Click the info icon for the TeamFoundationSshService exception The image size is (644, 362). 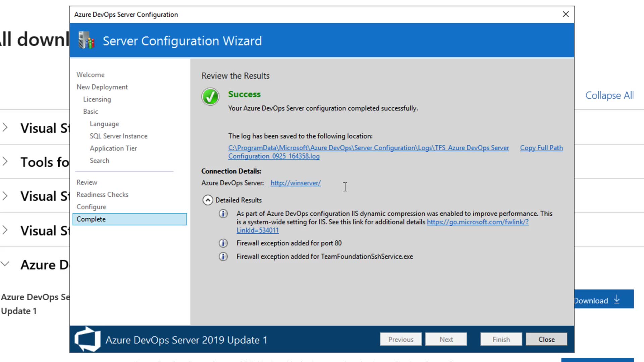tap(223, 256)
